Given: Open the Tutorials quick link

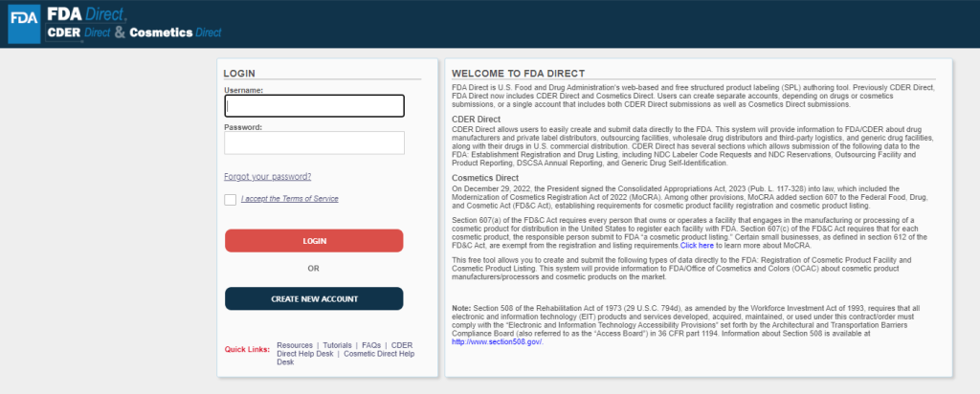Looking at the screenshot, I should click(337, 345).
